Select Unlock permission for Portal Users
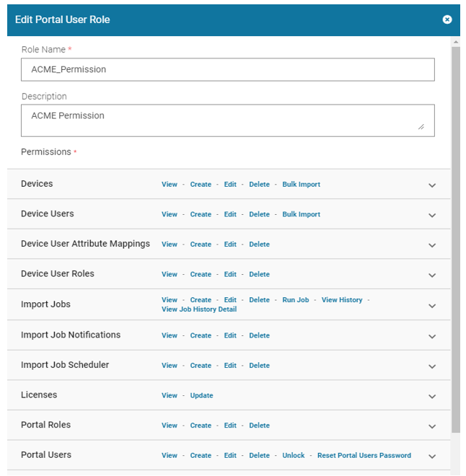The width and height of the screenshot is (466, 476). [x=293, y=456]
